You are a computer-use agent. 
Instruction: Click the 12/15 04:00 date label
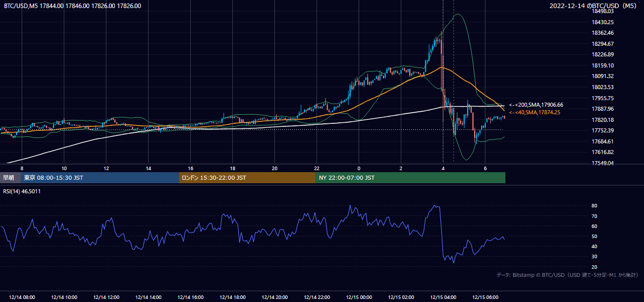coord(442,297)
